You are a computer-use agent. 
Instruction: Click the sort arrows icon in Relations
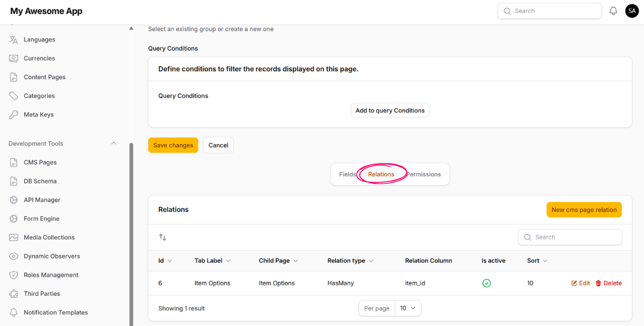163,237
